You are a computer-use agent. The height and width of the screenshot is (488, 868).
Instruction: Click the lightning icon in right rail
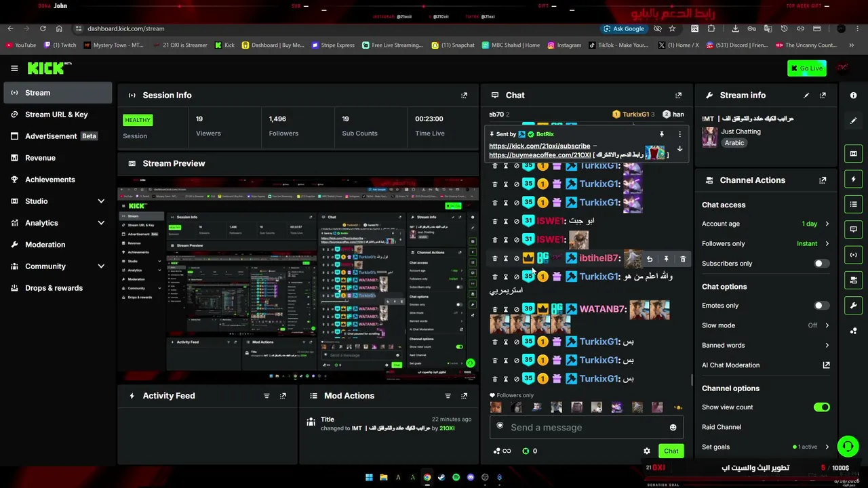point(853,179)
